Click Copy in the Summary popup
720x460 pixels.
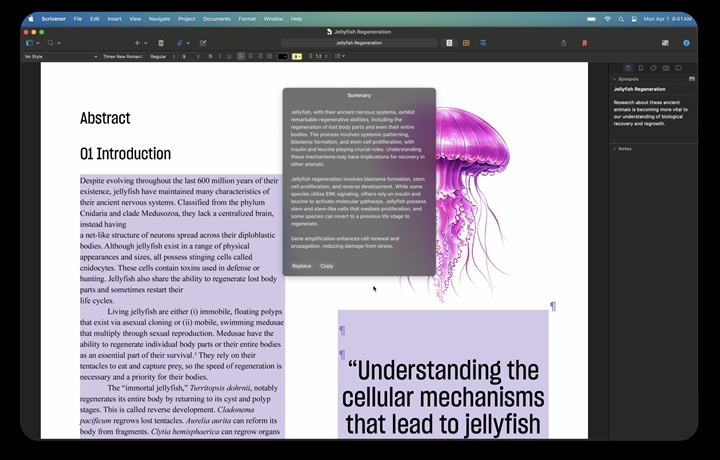tap(327, 266)
